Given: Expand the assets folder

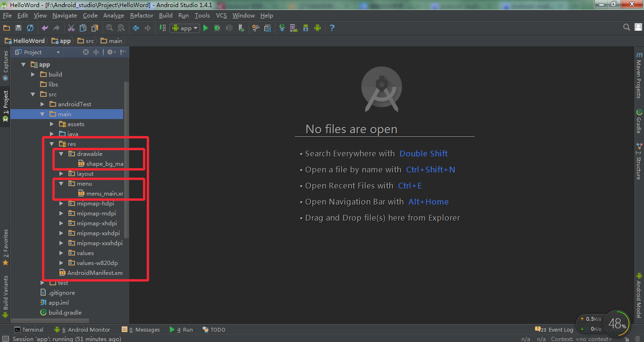Looking at the screenshot, I should click(52, 124).
